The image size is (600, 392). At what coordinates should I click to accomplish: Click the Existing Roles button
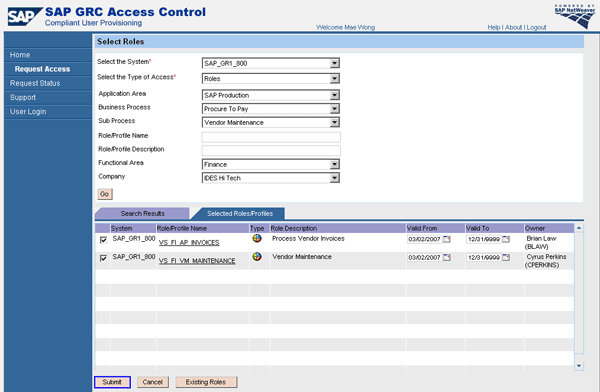pos(206,382)
